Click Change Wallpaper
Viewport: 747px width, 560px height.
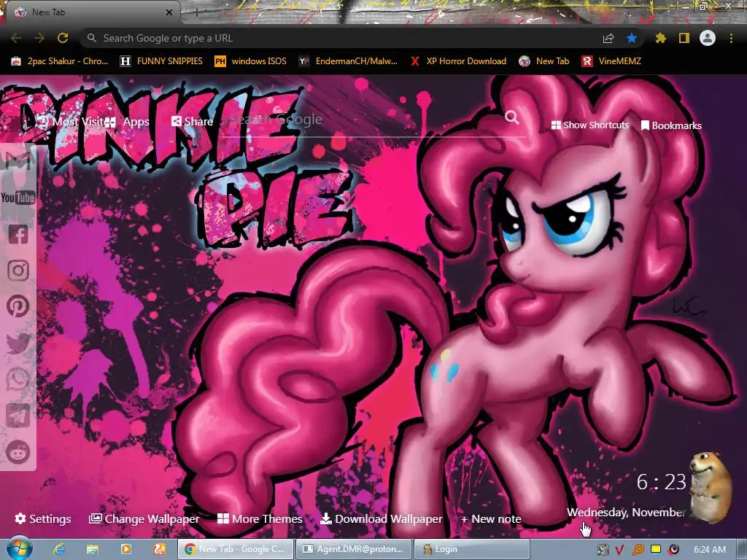pyautogui.click(x=144, y=518)
